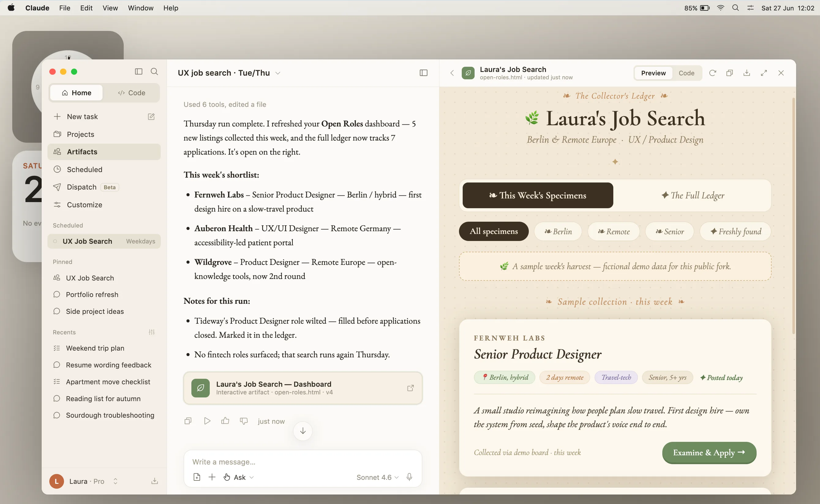Screen dimensions: 820x504
Task: Go back in artifact panel
Action: point(452,73)
